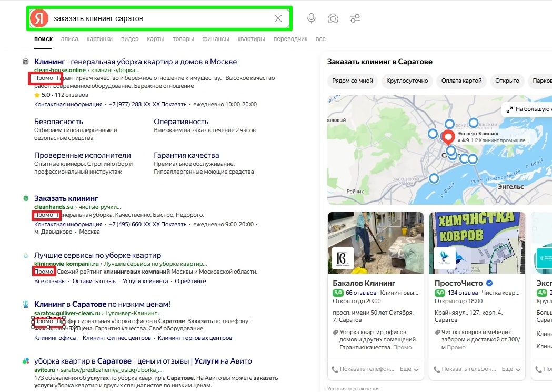Click into the search query field
552x392 pixels.
[158, 18]
